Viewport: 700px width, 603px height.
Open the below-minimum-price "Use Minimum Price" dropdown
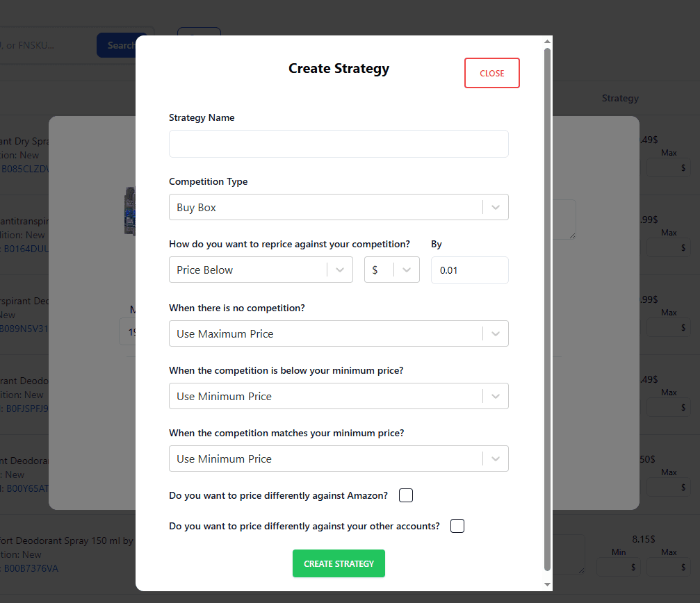(339, 396)
